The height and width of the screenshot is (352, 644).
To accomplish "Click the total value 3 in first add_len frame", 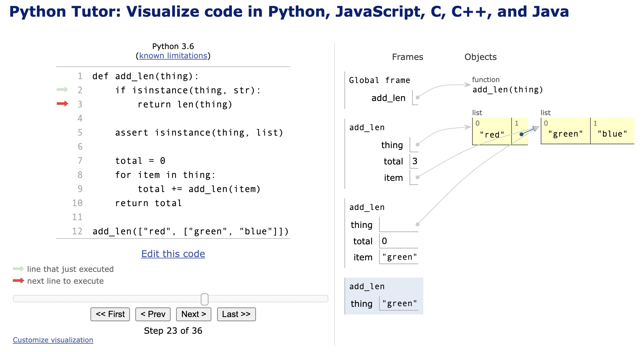I will 415,161.
